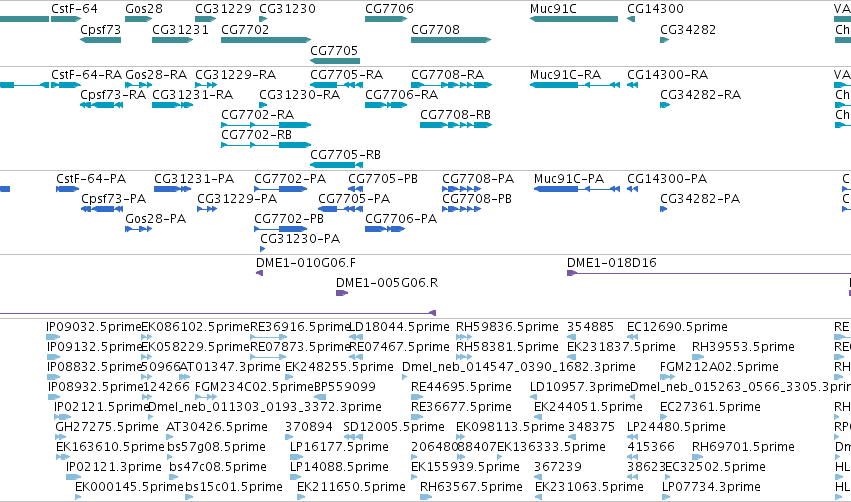Select the Muc91C gene bar
Screen dimensions: 851x502
tap(574, 19)
